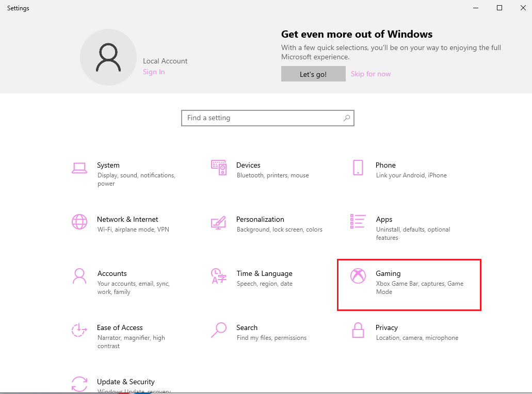532x394 pixels.
Task: Click the Local Account avatar picture
Action: click(108, 57)
